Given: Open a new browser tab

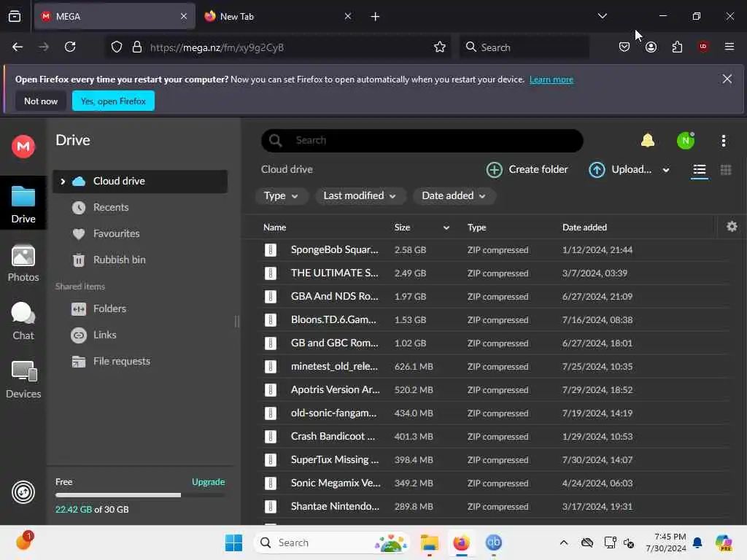Looking at the screenshot, I should [x=375, y=17].
